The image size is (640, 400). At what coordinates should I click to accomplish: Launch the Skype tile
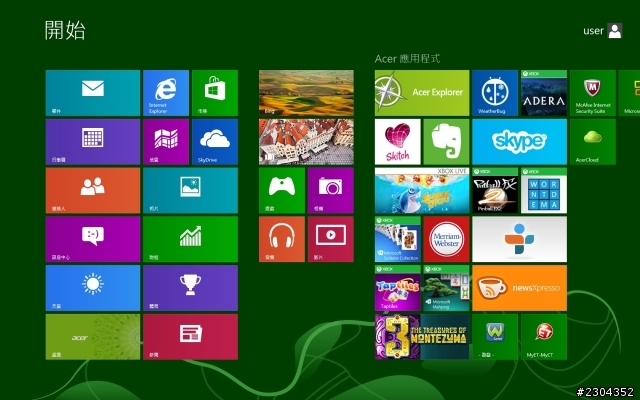point(519,142)
